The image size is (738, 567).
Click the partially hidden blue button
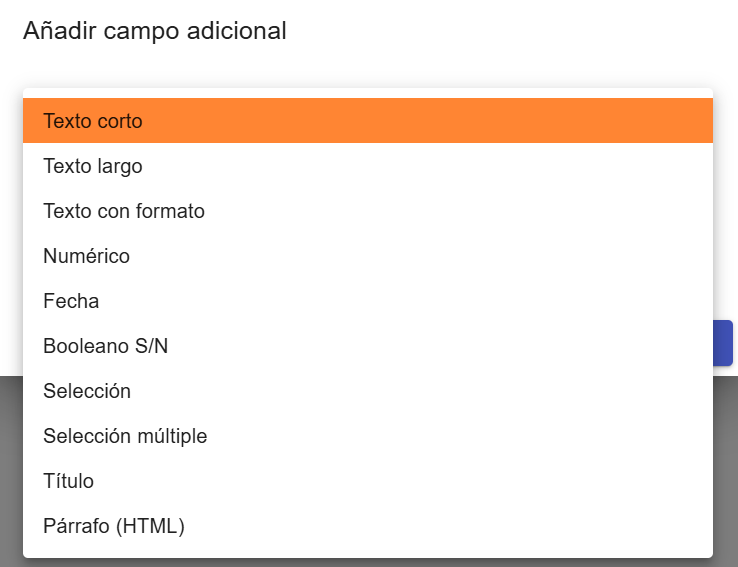[723, 343]
